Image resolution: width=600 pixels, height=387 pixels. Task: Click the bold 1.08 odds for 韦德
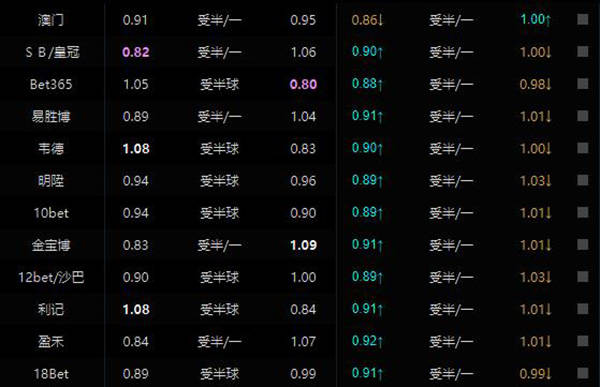[136, 149]
